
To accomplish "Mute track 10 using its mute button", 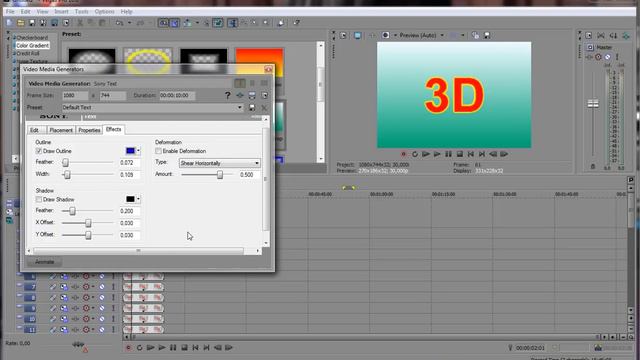I will (x=102, y=319).
